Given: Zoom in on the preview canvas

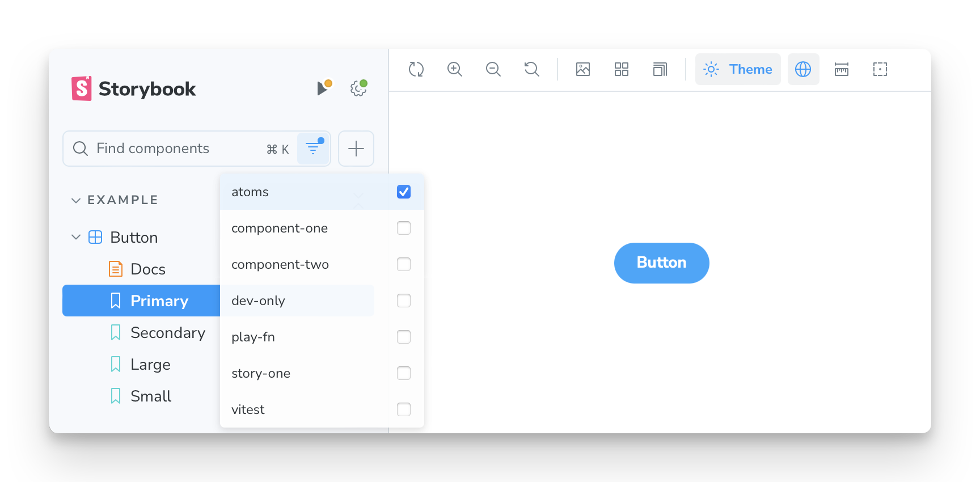Looking at the screenshot, I should 455,69.
